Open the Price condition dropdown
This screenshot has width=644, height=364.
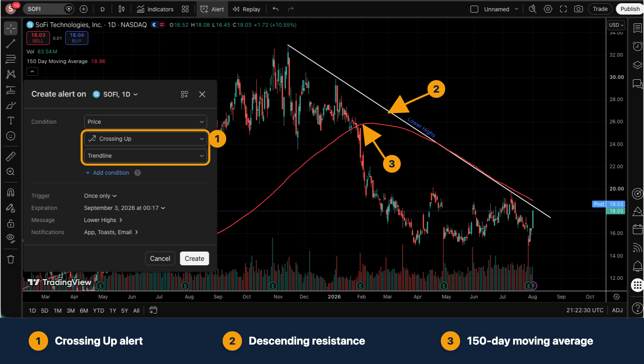[x=145, y=122]
